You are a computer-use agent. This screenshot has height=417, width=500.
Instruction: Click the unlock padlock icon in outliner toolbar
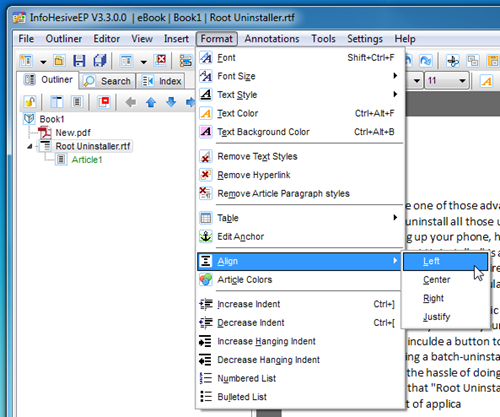[x=30, y=102]
